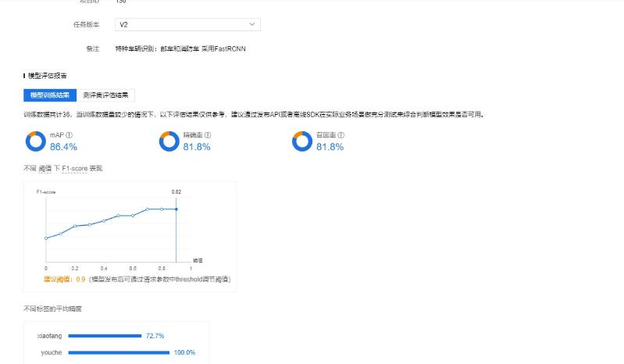Click the 100.0% value
Viewport: 624px width, 364px height.
[x=184, y=352]
